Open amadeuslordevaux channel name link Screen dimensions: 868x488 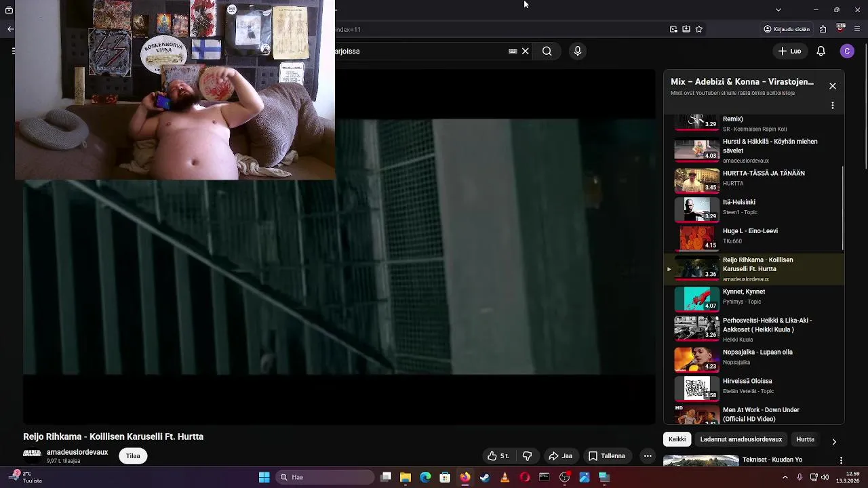77,452
